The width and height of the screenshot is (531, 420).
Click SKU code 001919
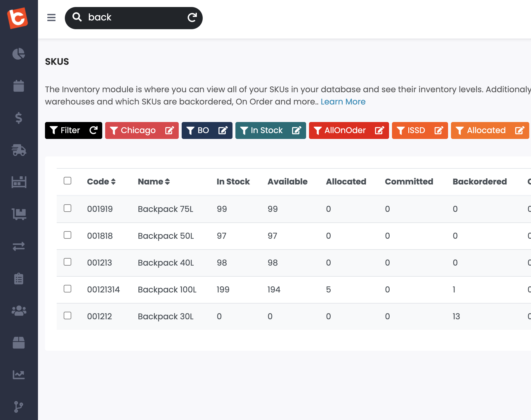100,209
